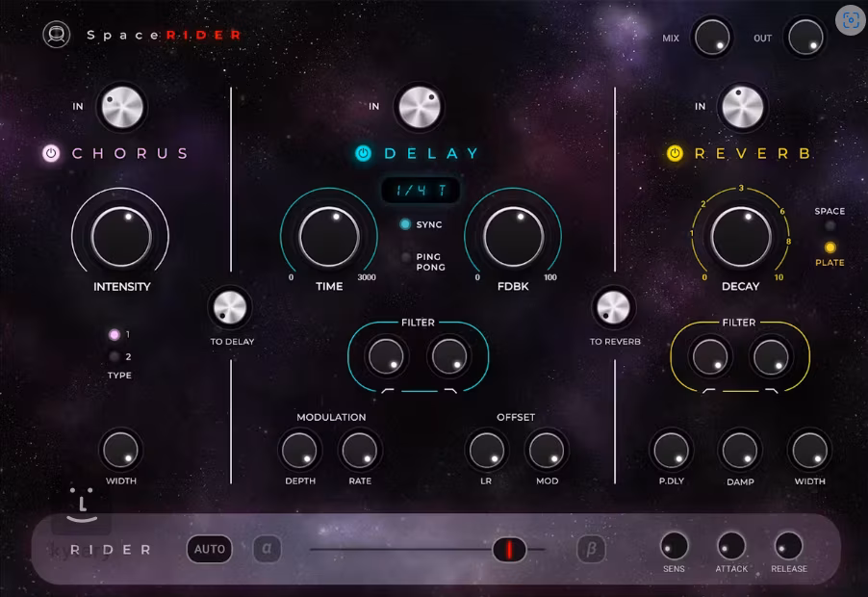868x597 pixels.
Task: Click the chorus INTENSITY knob
Action: 120,235
